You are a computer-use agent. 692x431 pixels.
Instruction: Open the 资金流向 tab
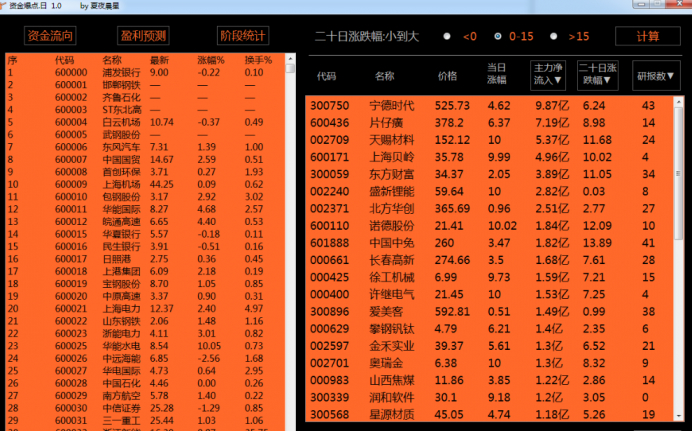(x=50, y=36)
